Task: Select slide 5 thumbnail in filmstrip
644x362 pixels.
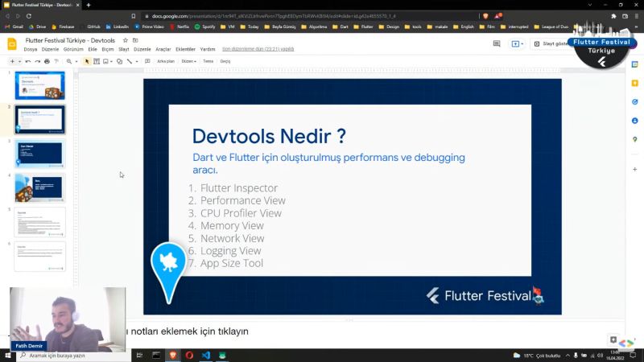Action: [x=39, y=222]
